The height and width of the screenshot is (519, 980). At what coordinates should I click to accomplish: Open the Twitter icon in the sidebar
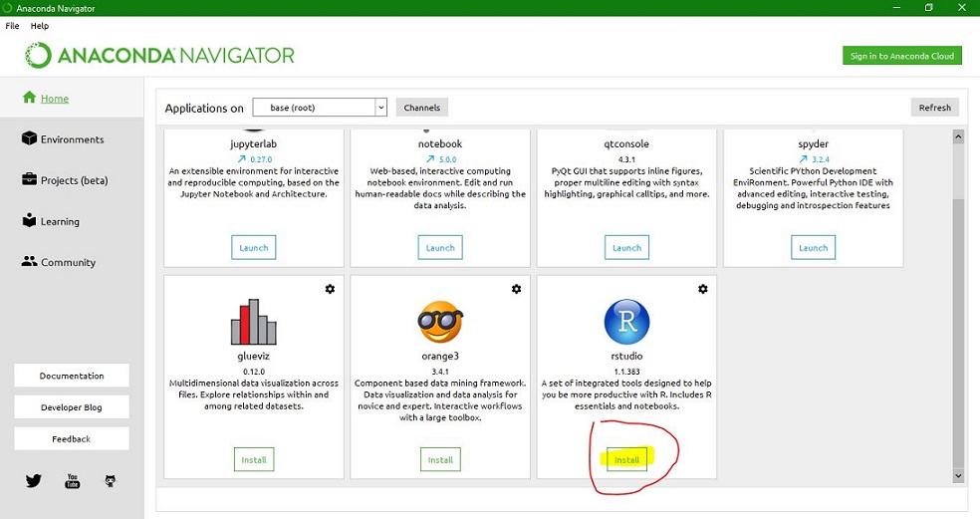(x=34, y=480)
